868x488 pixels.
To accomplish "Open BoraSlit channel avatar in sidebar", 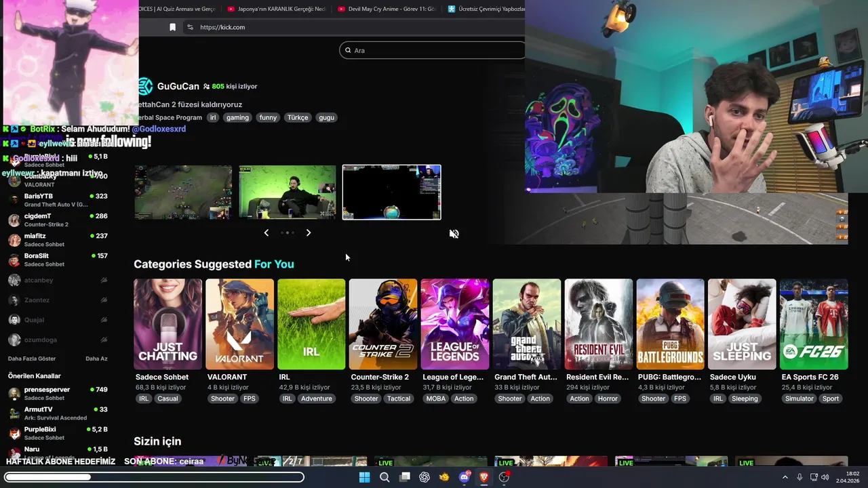I will coord(14,259).
